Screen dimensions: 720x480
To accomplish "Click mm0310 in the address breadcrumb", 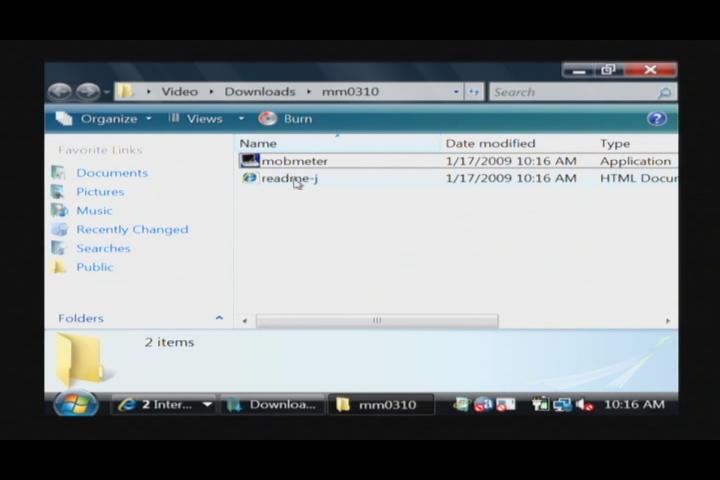I will tap(350, 91).
